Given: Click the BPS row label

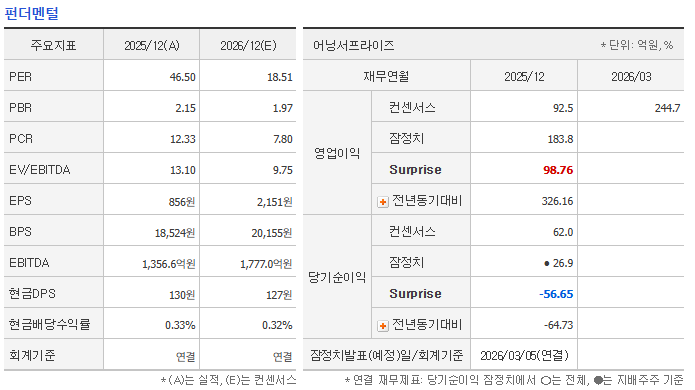Looking at the screenshot, I should pos(20,232).
